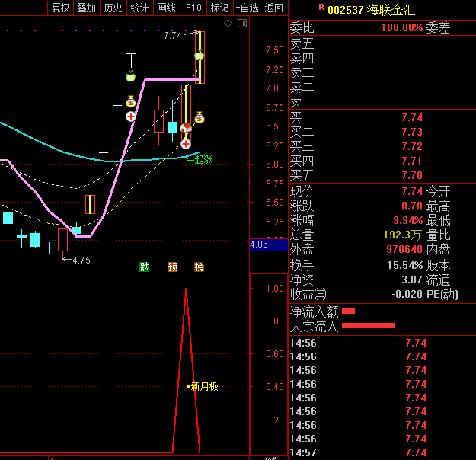The width and height of the screenshot is (476, 460).
Task: Open the 复权 menu
Action: (61, 8)
